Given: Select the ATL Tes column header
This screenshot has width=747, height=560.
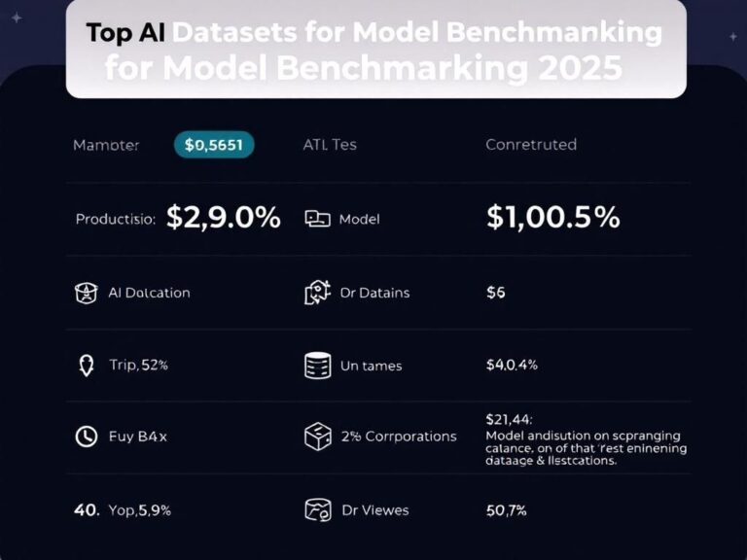Looking at the screenshot, I should pos(330,145).
